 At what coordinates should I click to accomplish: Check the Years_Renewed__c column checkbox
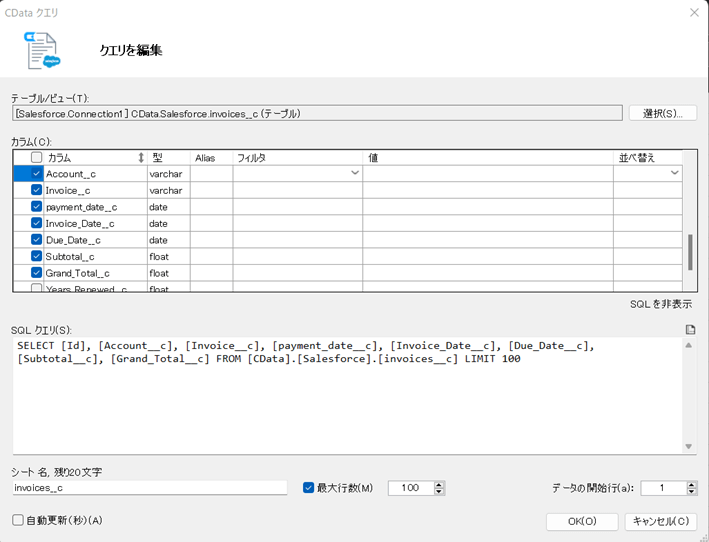pos(37,288)
